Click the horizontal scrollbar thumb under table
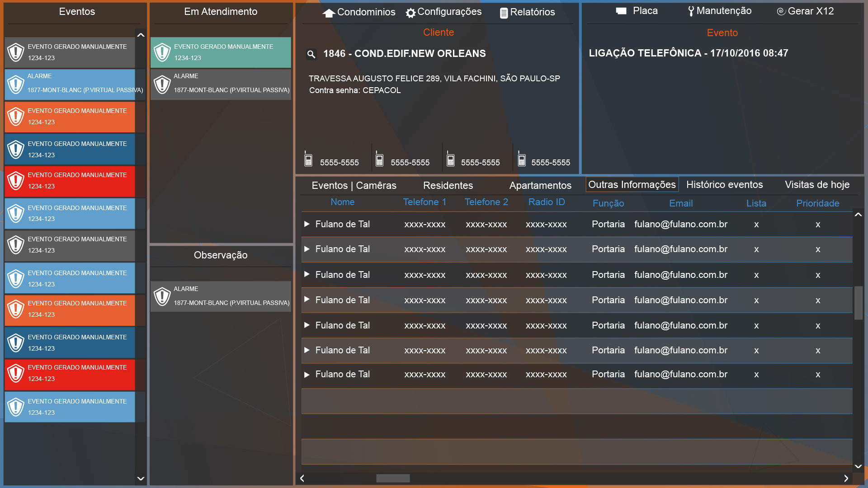The width and height of the screenshot is (868, 488). (393, 478)
